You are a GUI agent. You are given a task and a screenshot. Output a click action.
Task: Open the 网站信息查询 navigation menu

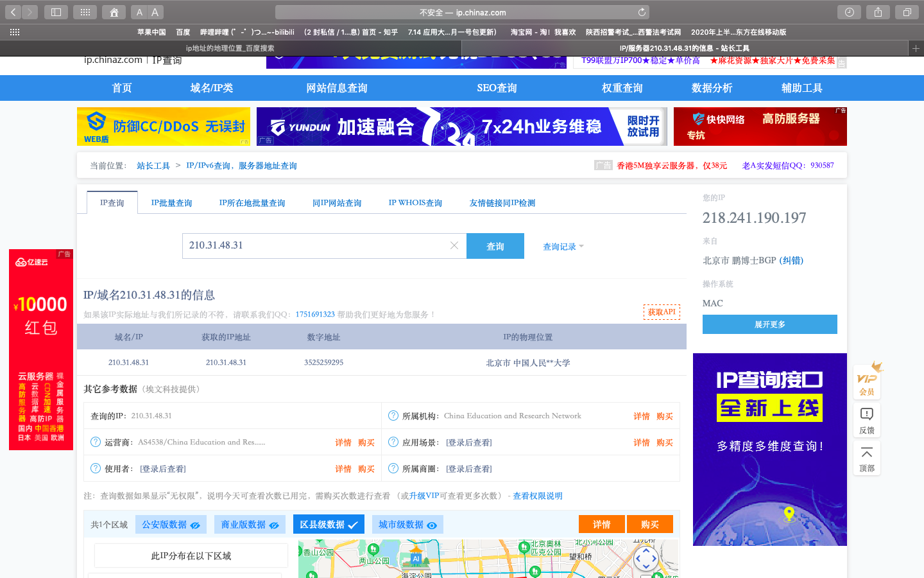pyautogui.click(x=337, y=88)
